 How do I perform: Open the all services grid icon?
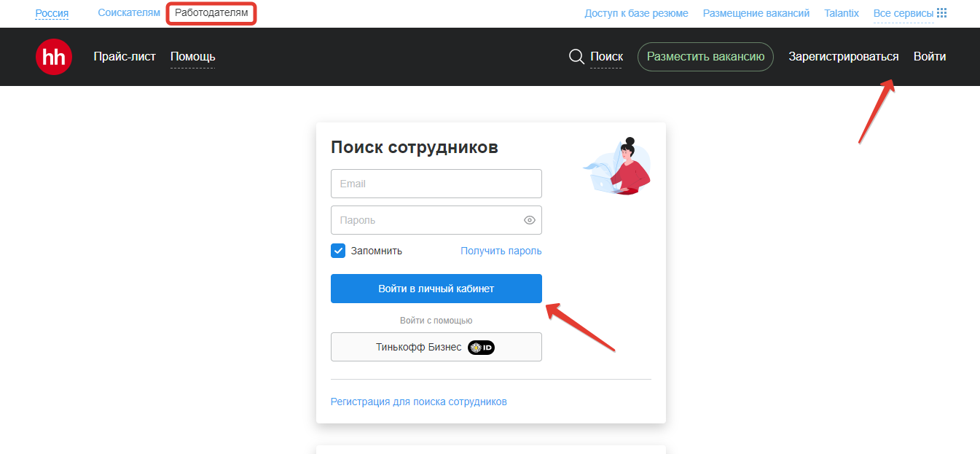(x=941, y=13)
